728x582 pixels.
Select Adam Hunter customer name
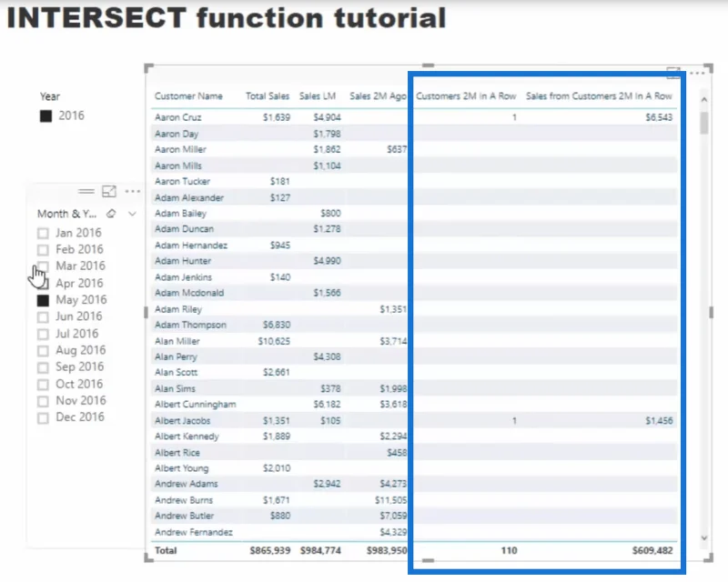click(183, 261)
